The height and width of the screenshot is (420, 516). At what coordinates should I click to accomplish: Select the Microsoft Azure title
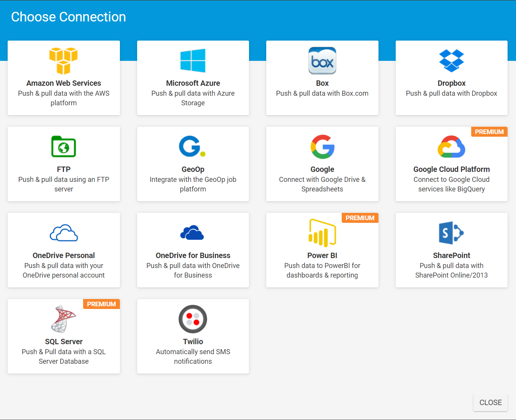(193, 83)
